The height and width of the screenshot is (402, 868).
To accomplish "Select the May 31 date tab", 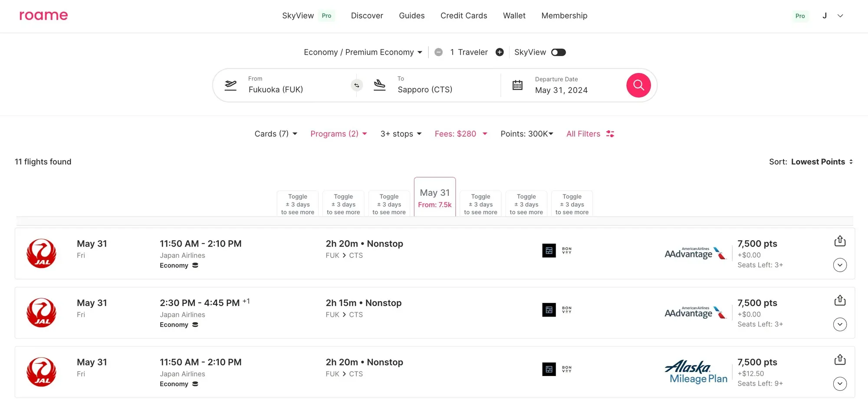I will coord(434,198).
